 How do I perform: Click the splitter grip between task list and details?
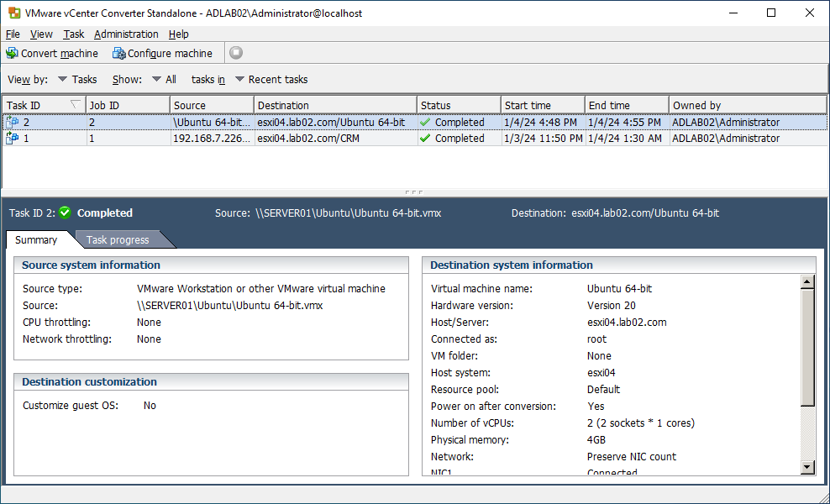pos(413,192)
